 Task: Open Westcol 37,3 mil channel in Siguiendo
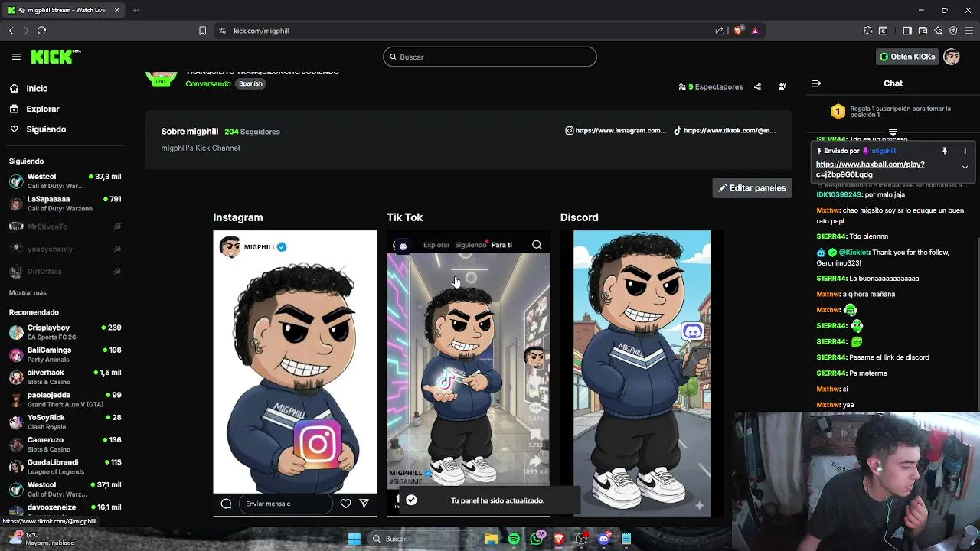pos(65,181)
